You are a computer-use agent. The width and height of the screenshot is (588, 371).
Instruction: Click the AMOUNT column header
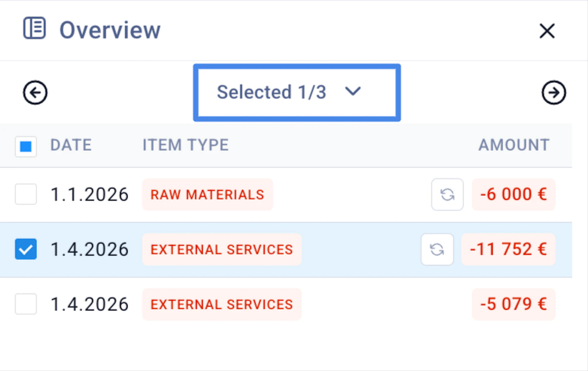[514, 145]
